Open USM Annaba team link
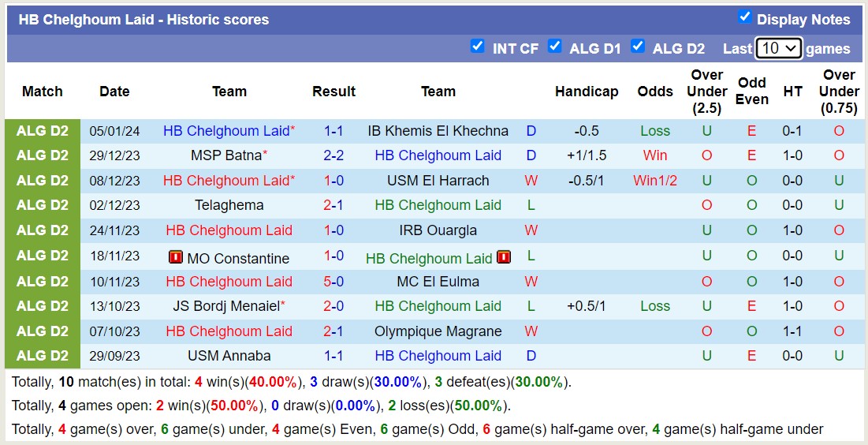The height and width of the screenshot is (445, 868). point(229,356)
